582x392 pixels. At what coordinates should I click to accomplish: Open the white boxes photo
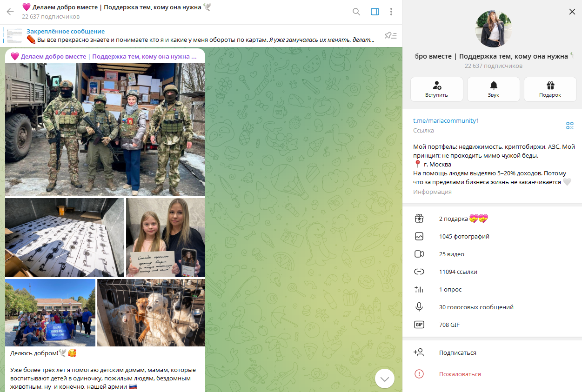[x=65, y=238]
